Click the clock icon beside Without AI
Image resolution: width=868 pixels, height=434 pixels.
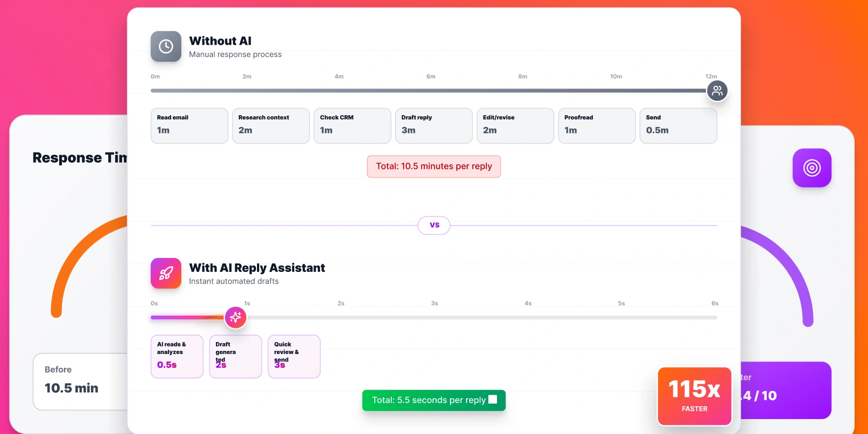click(x=166, y=46)
